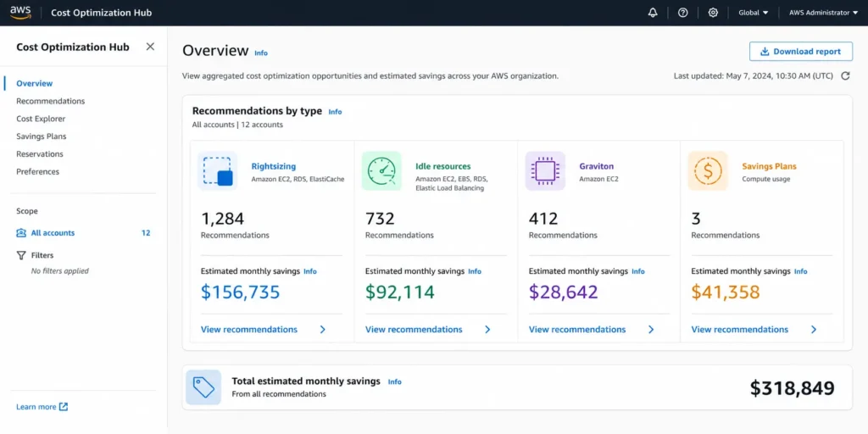Open Savings Plans in the sidebar
Viewport: 868px width, 434px height.
tap(41, 136)
